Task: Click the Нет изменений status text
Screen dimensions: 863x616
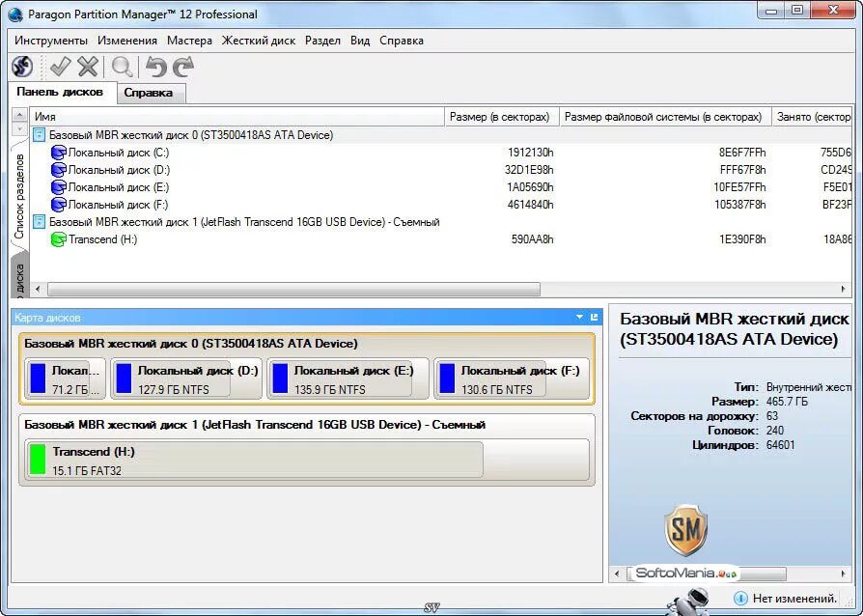Action: coord(794,598)
